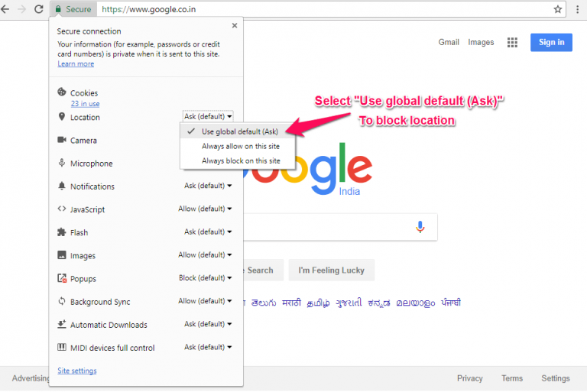Viewport: 587px width, 392px height.
Task: Click the browser back arrow
Action: point(5,9)
